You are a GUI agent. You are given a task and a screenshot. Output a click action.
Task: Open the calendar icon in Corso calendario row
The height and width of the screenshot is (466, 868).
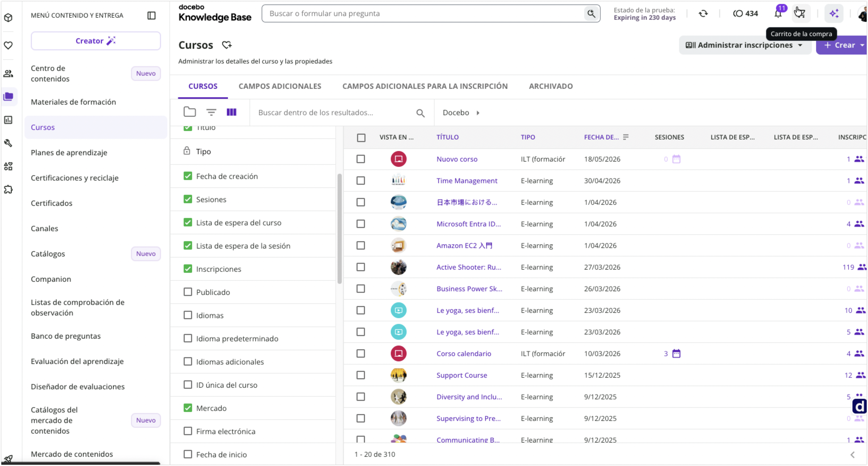676,353
